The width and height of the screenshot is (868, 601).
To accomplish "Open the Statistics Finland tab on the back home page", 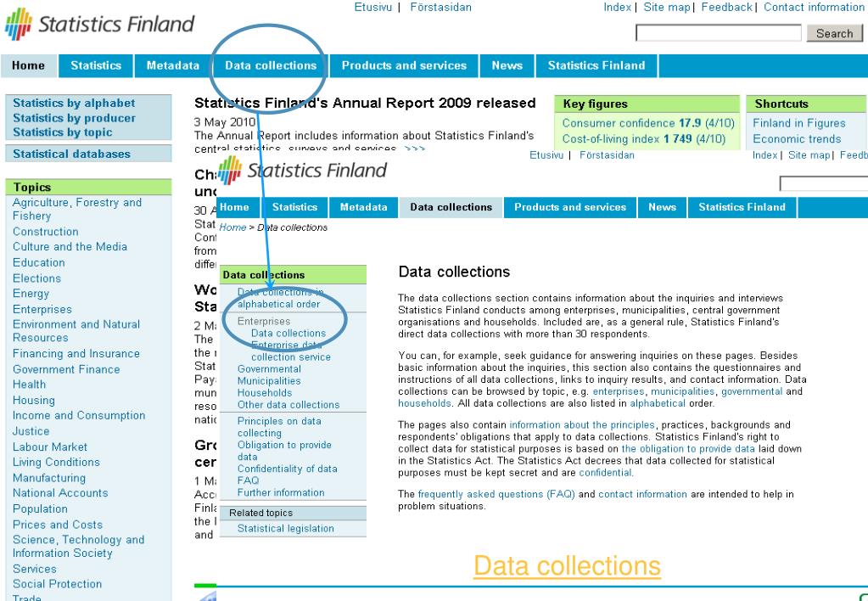I will pyautogui.click(x=596, y=65).
